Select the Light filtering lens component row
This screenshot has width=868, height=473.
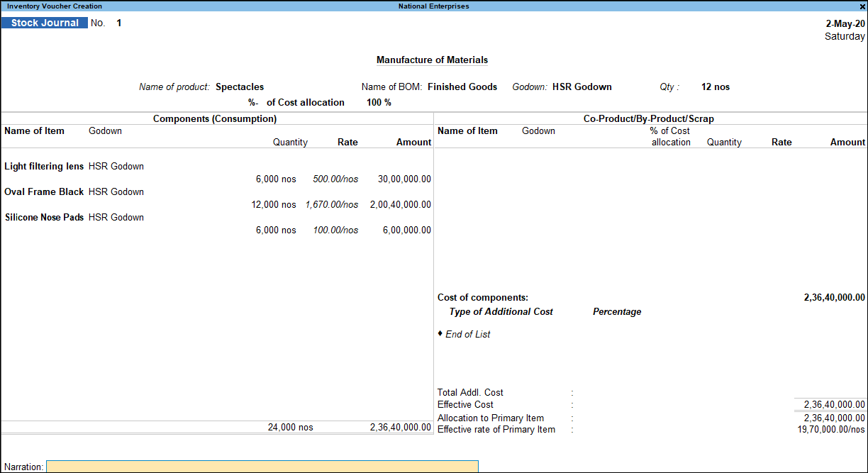coord(43,166)
